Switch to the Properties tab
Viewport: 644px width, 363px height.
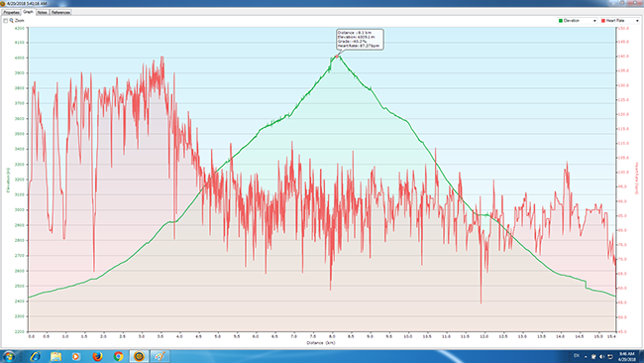pos(11,12)
